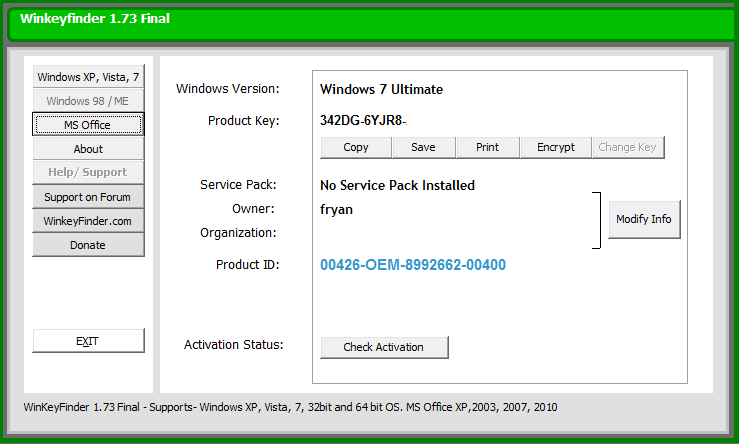Click the Help/ Support button
This screenshot has height=444, width=739.
click(88, 172)
